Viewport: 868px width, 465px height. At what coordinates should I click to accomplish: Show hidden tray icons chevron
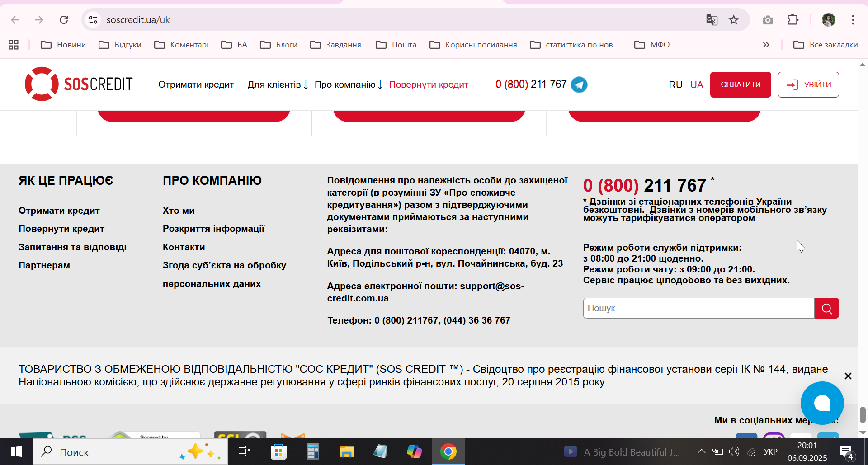coord(701,451)
